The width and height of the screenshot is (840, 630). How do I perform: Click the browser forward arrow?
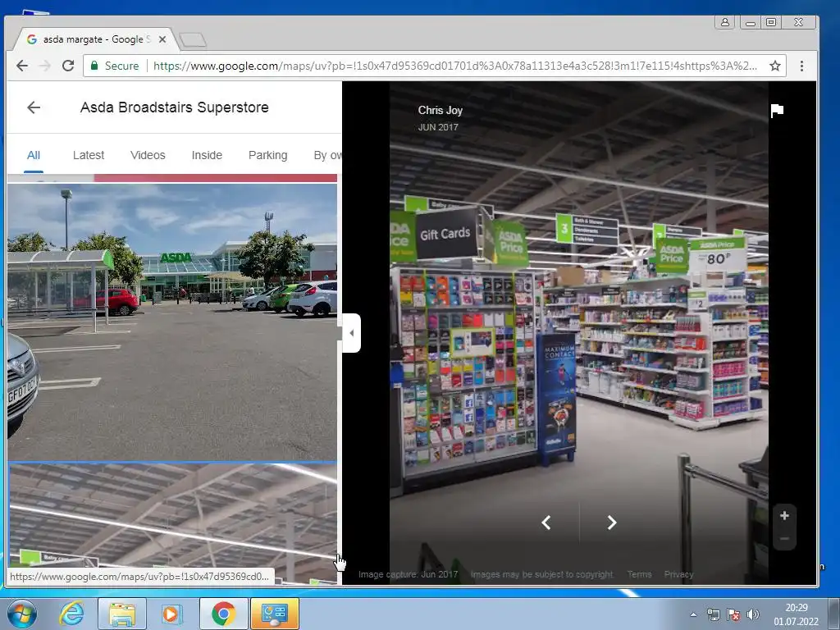(x=45, y=66)
